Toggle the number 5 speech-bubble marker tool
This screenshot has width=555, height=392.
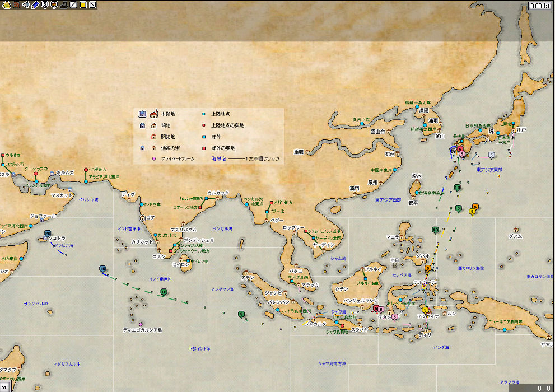(x=45, y=4)
